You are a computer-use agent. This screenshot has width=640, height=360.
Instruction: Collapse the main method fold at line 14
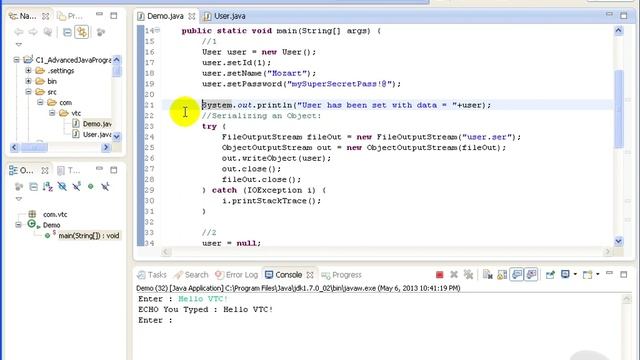coord(158,30)
